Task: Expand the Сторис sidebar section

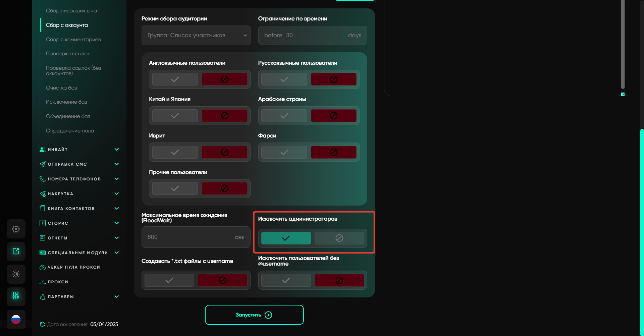Action: click(79, 223)
